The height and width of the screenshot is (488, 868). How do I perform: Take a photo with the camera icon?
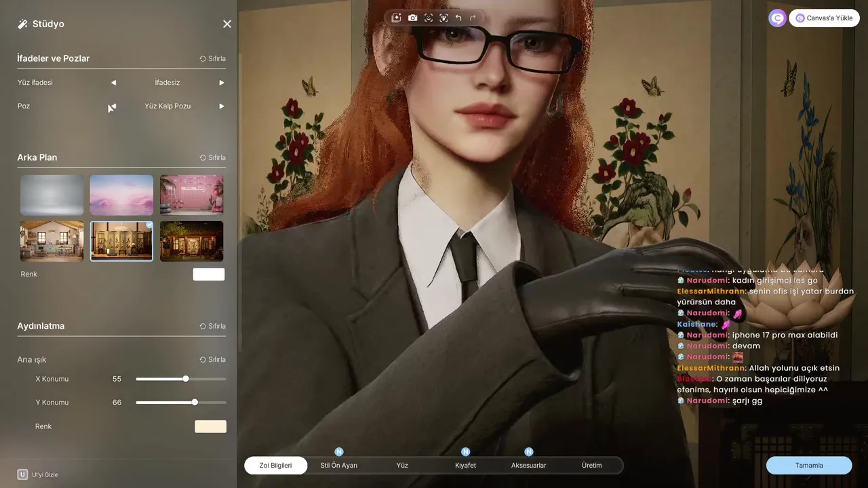click(412, 18)
